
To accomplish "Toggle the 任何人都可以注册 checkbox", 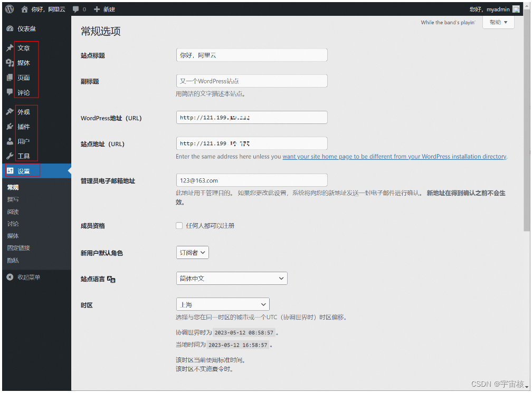I will coord(179,225).
